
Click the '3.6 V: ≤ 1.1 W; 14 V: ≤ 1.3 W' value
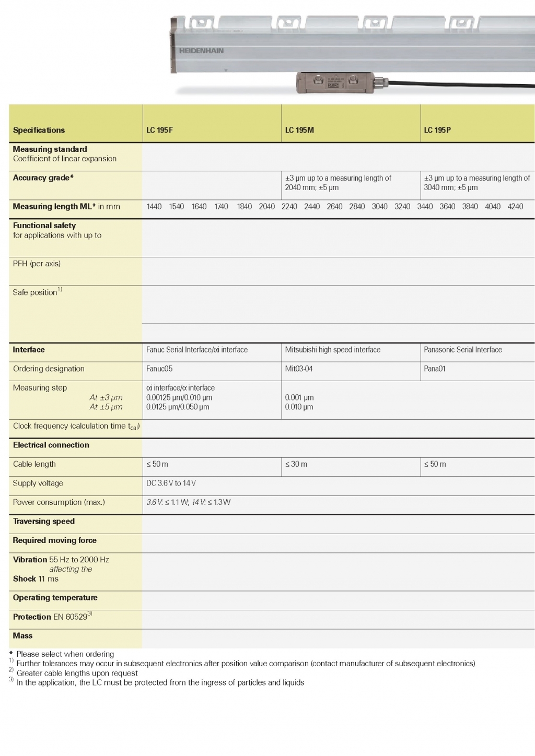pyautogui.click(x=189, y=502)
